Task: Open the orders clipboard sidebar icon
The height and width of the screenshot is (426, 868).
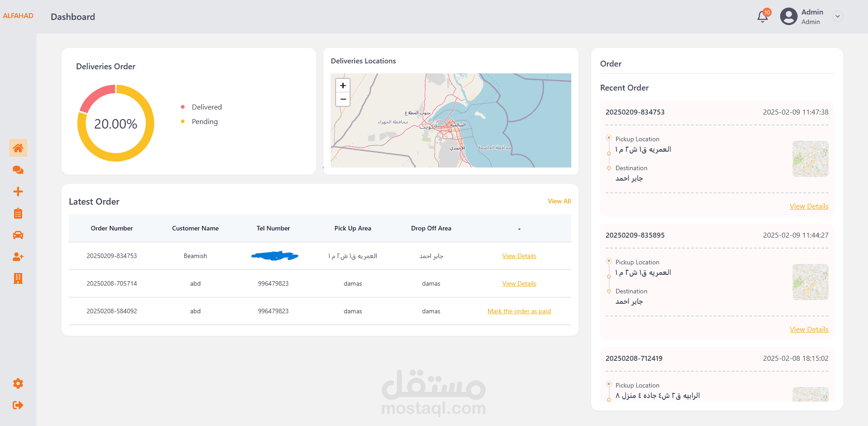Action: click(x=18, y=213)
